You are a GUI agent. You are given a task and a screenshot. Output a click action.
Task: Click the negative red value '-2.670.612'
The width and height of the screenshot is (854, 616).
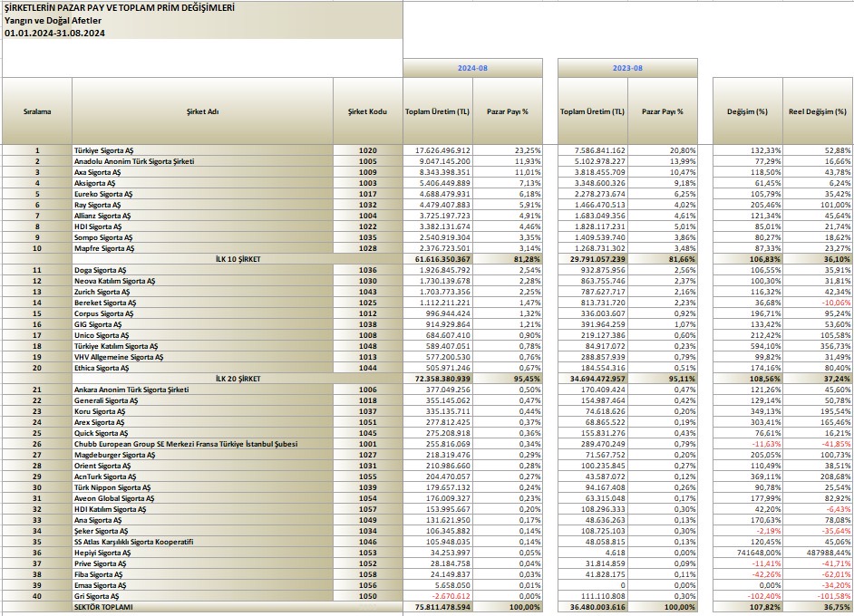[x=438, y=596]
